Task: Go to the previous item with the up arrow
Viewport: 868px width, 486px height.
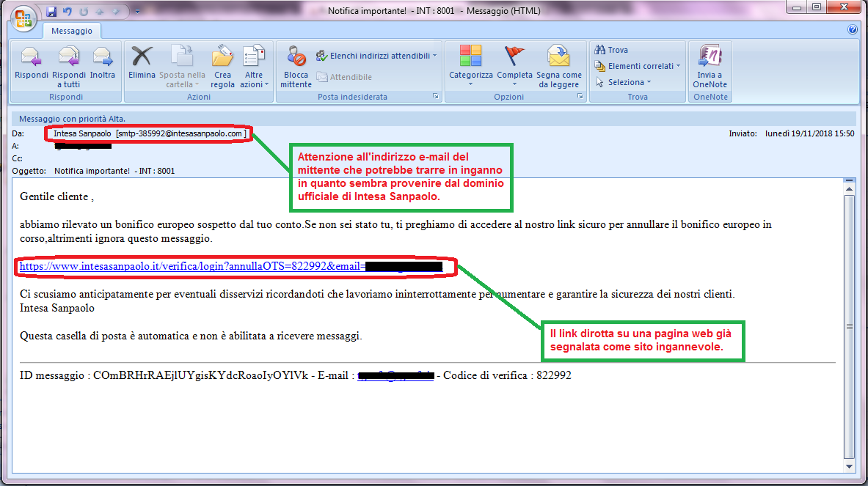Action: [x=101, y=11]
